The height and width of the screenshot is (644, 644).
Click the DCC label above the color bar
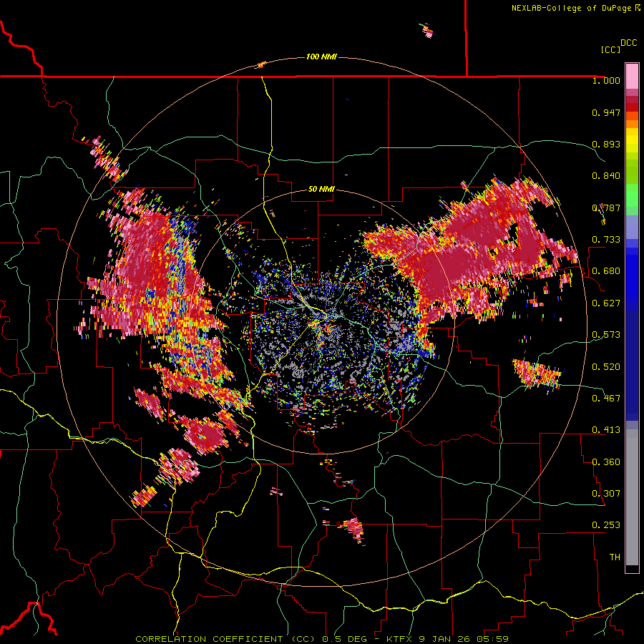coord(628,43)
